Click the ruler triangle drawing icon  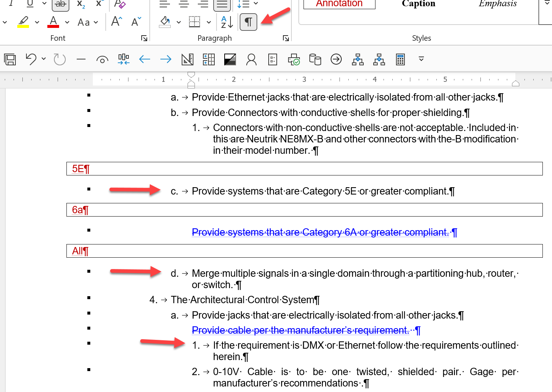click(188, 59)
